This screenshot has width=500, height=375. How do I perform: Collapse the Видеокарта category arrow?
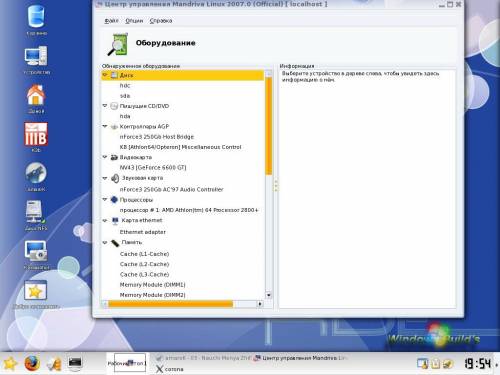pos(105,157)
